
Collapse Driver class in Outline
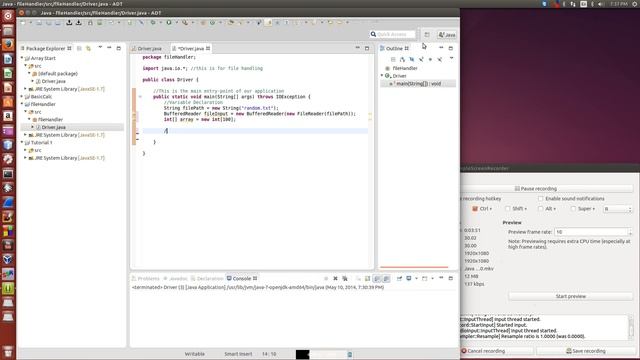tap(382, 76)
